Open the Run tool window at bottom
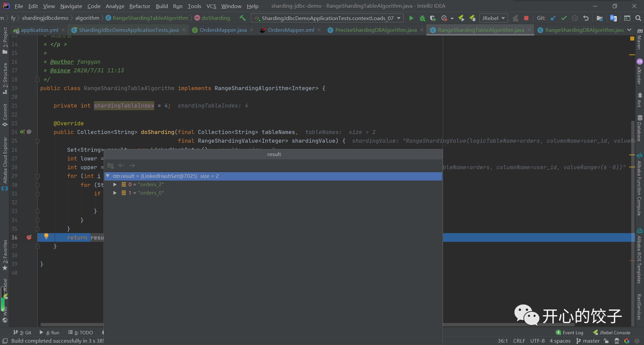The image size is (644, 345). [x=49, y=333]
